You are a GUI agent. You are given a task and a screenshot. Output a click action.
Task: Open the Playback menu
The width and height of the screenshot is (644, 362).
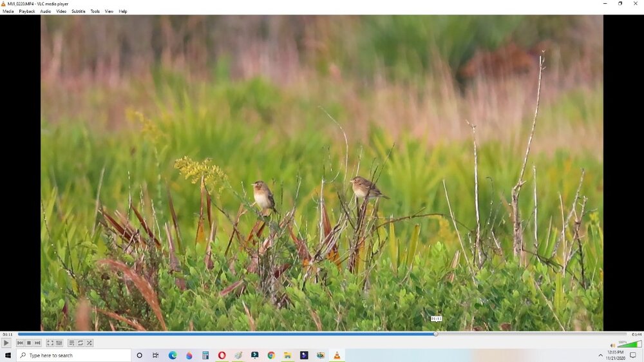pyautogui.click(x=26, y=12)
